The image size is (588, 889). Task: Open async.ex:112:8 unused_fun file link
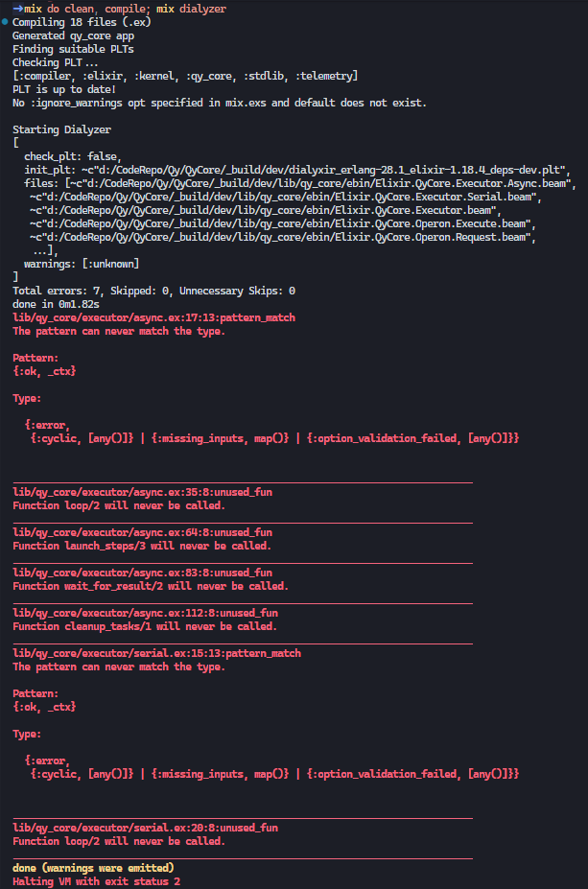pos(145,613)
